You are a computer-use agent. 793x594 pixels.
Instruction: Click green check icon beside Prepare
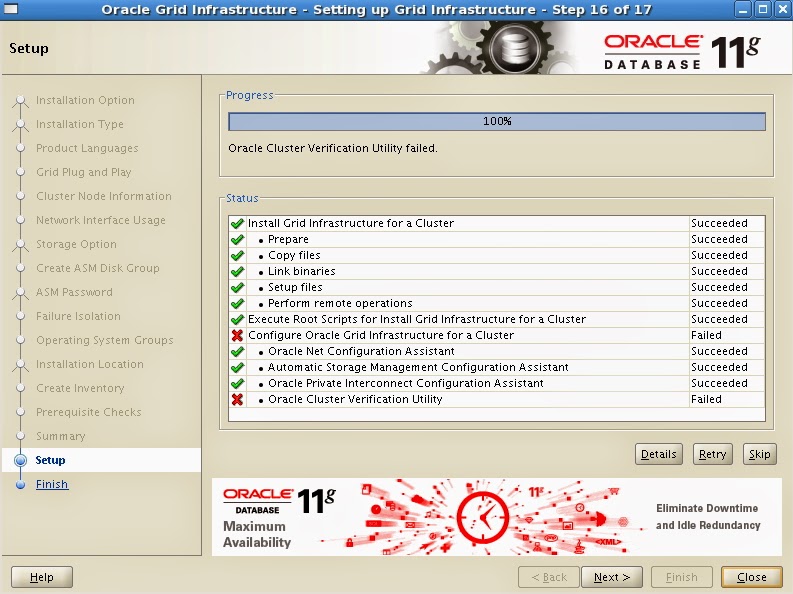pos(237,240)
